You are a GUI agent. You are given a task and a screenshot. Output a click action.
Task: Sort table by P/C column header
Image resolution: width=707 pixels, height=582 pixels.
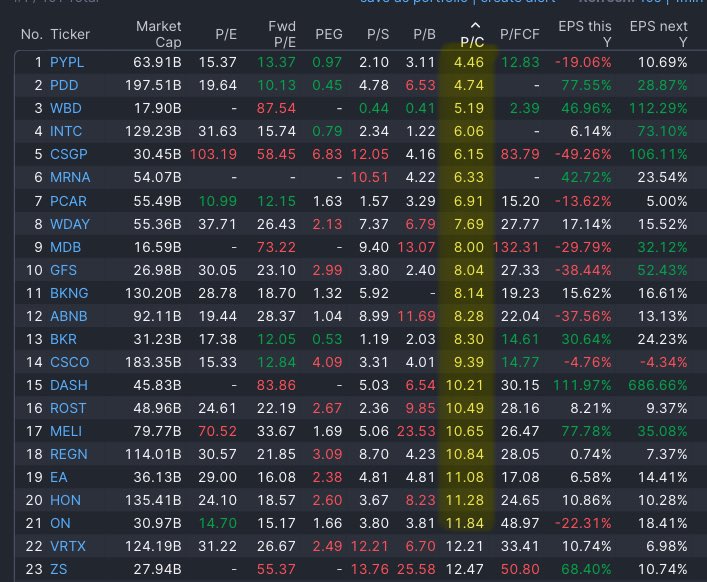pyautogui.click(x=472, y=42)
